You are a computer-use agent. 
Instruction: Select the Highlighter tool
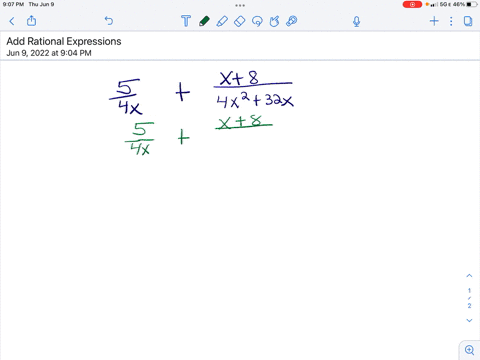point(222,21)
